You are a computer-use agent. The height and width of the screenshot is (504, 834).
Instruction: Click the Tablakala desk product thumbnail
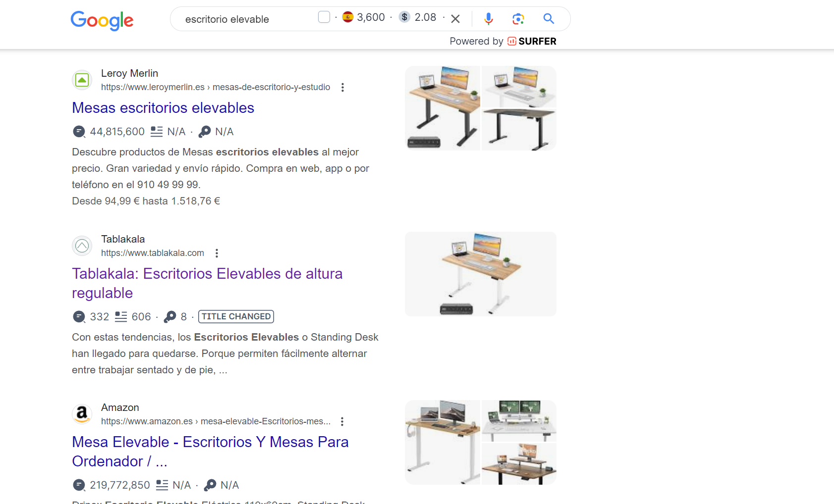click(481, 274)
